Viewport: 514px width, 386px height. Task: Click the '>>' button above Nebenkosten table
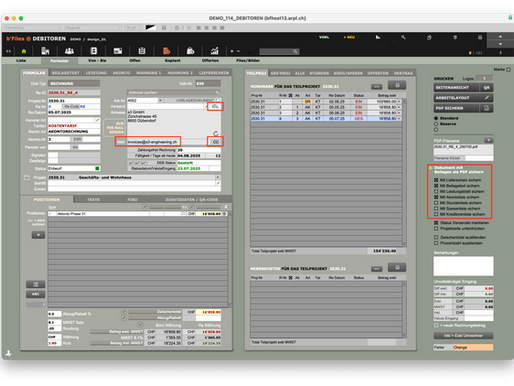[x=377, y=269]
